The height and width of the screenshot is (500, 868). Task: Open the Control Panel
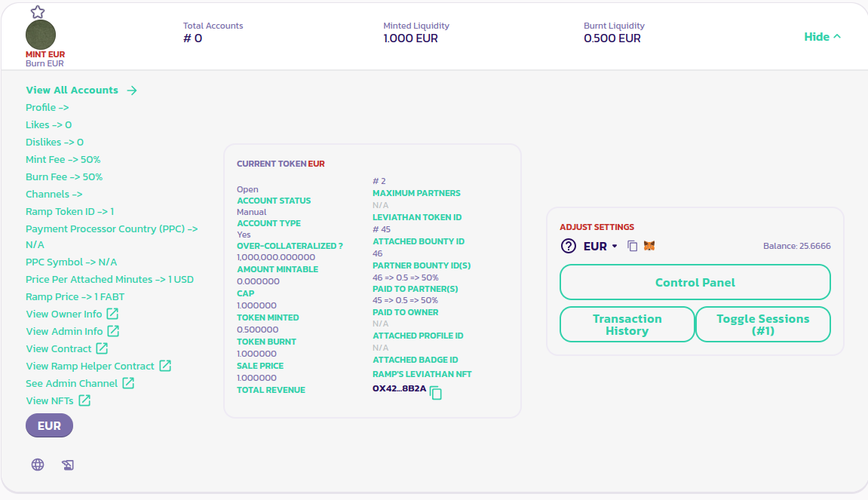tap(695, 282)
